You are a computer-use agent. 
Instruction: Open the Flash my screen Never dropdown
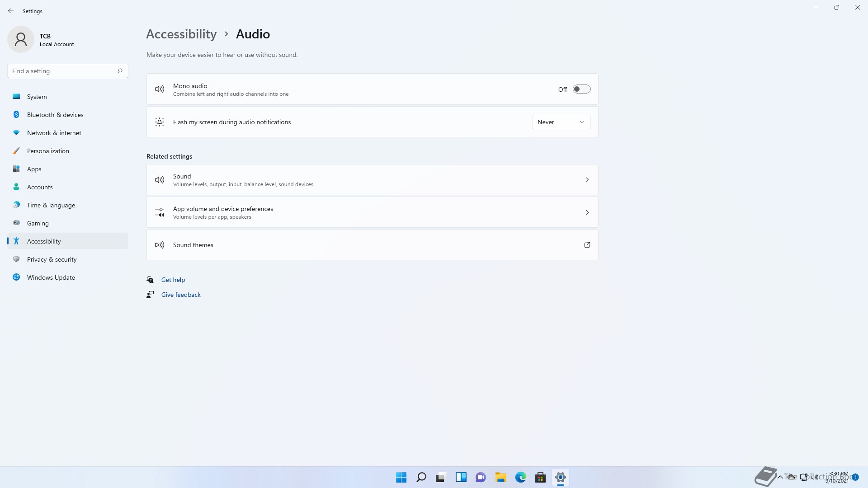click(561, 122)
